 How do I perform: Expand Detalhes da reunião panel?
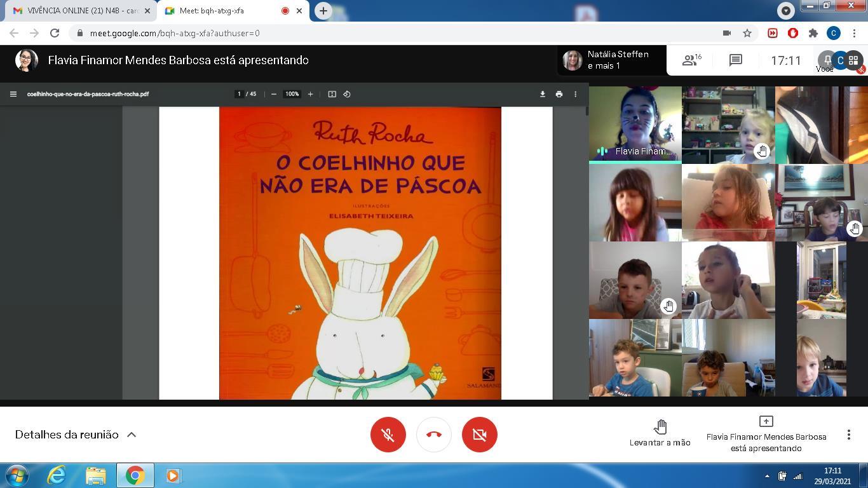click(76, 435)
